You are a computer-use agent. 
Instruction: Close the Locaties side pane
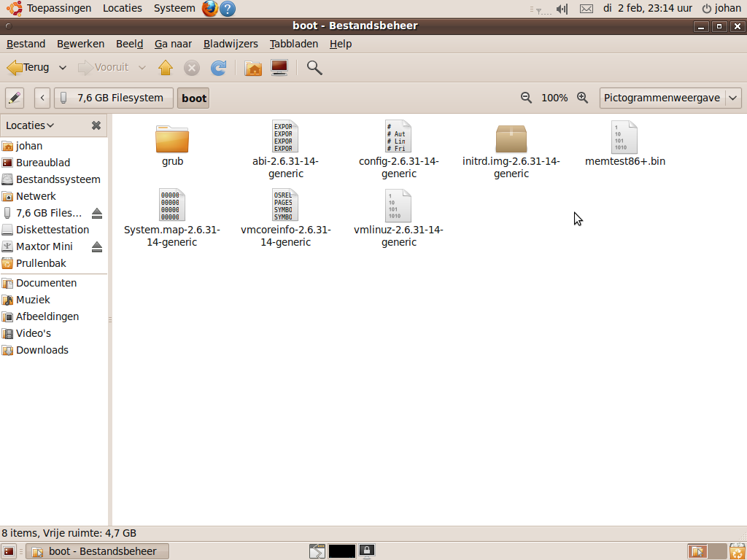(x=96, y=125)
